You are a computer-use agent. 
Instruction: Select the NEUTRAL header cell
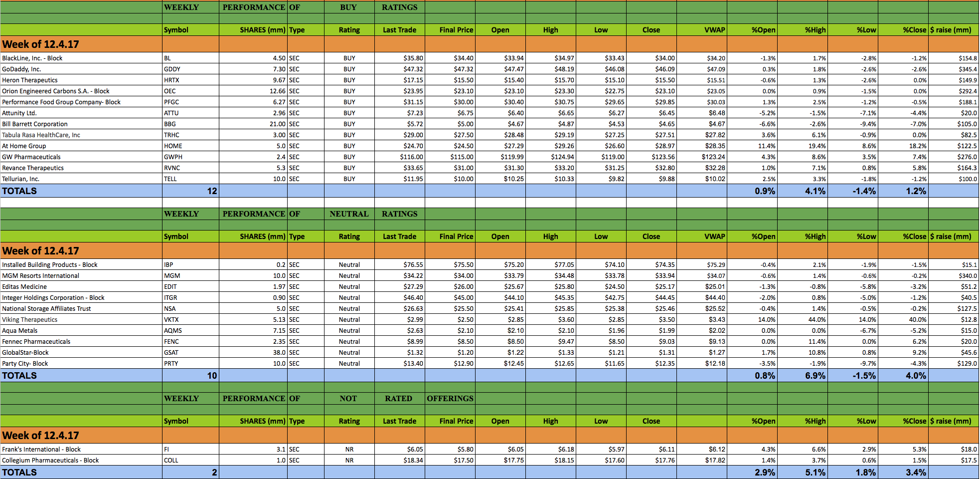(x=349, y=214)
